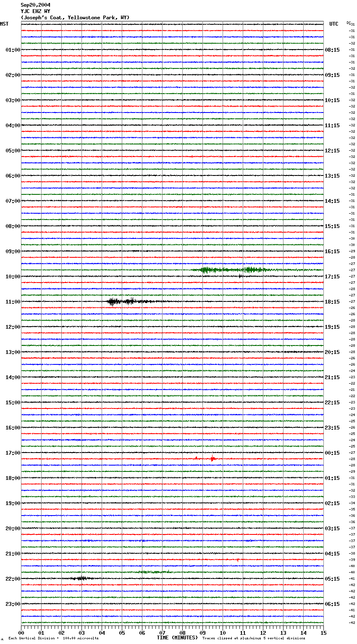The width and height of the screenshot is (357, 644).
Task: Select the 08:00 MST hour label
Action: point(13,226)
